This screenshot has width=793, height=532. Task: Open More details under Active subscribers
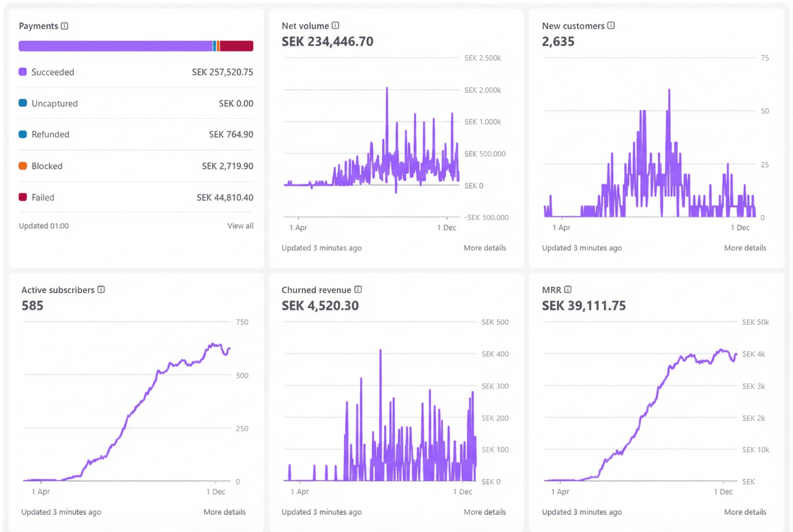(x=224, y=512)
